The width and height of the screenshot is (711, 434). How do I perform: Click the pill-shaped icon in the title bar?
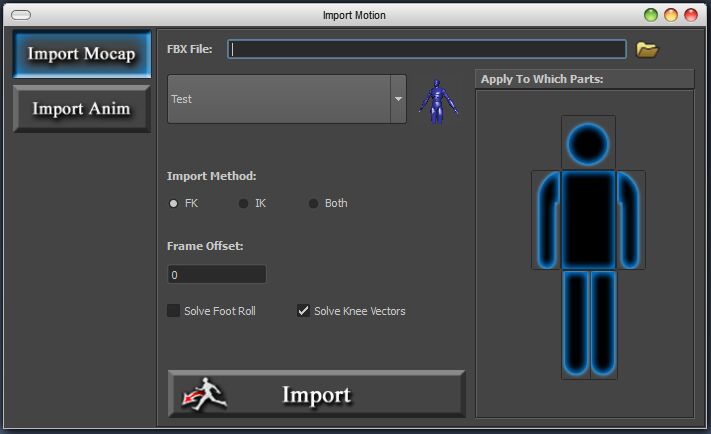click(x=21, y=15)
